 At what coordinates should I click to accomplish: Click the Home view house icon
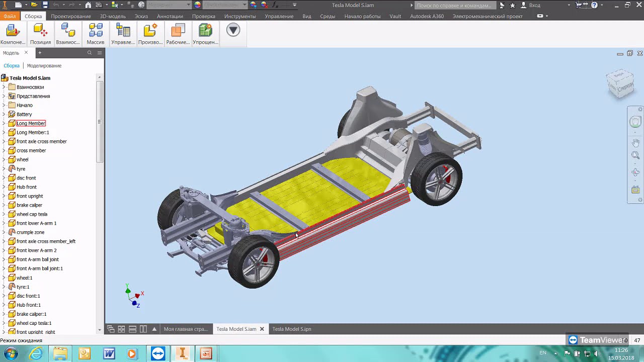point(88,5)
